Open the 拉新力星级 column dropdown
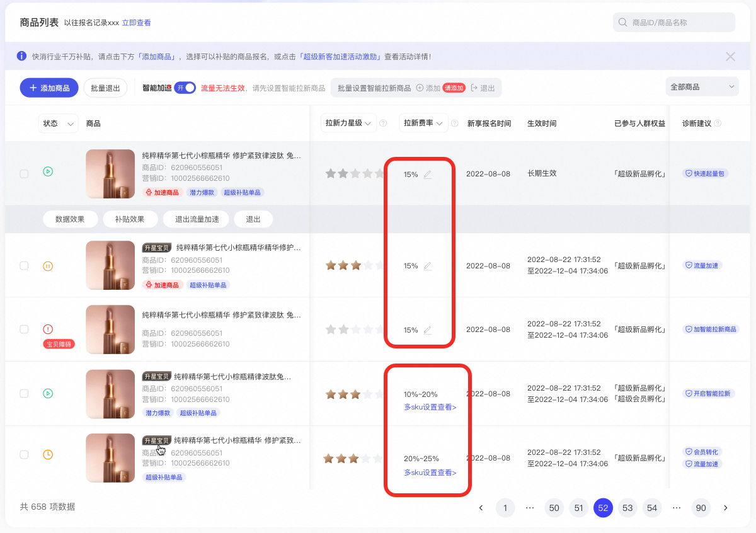756x533 pixels. pyautogui.click(x=349, y=123)
